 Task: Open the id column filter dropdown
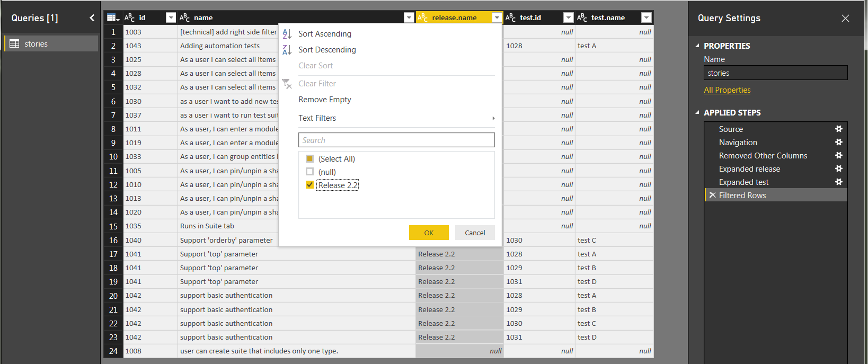[171, 17]
